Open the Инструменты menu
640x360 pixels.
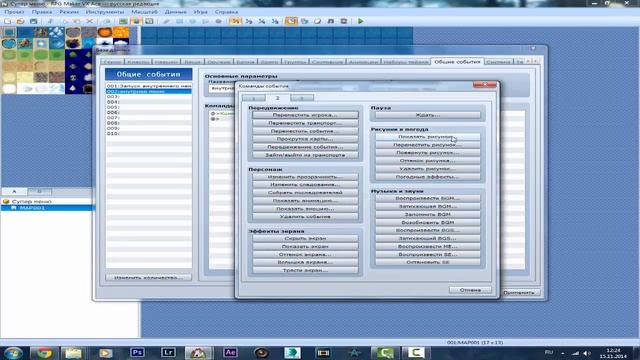[105, 12]
